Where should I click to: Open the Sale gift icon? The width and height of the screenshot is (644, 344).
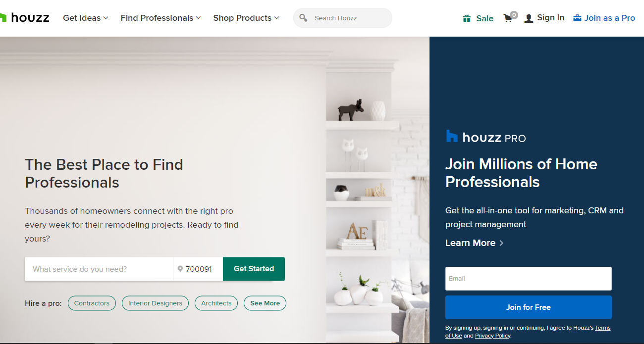pos(466,18)
